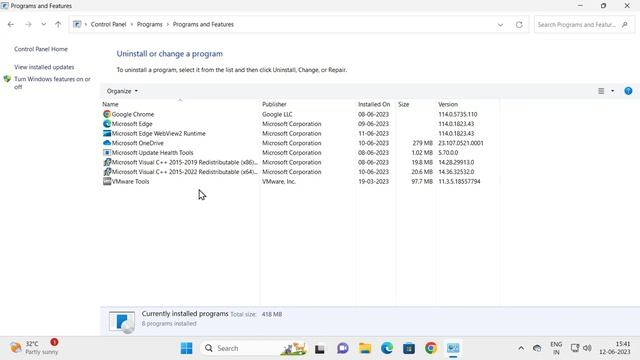Open the taskbar clock and date
Image resolution: width=640 pixels, height=360 pixels.
click(x=615, y=348)
